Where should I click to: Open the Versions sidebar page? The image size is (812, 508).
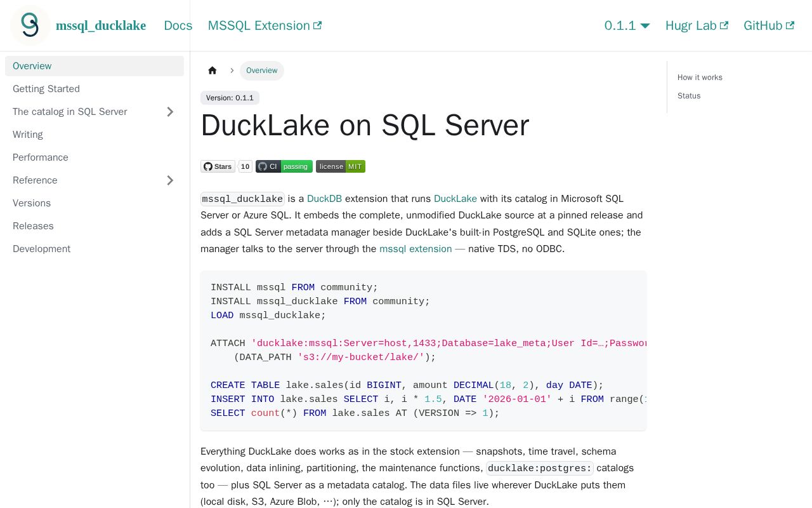click(95, 203)
